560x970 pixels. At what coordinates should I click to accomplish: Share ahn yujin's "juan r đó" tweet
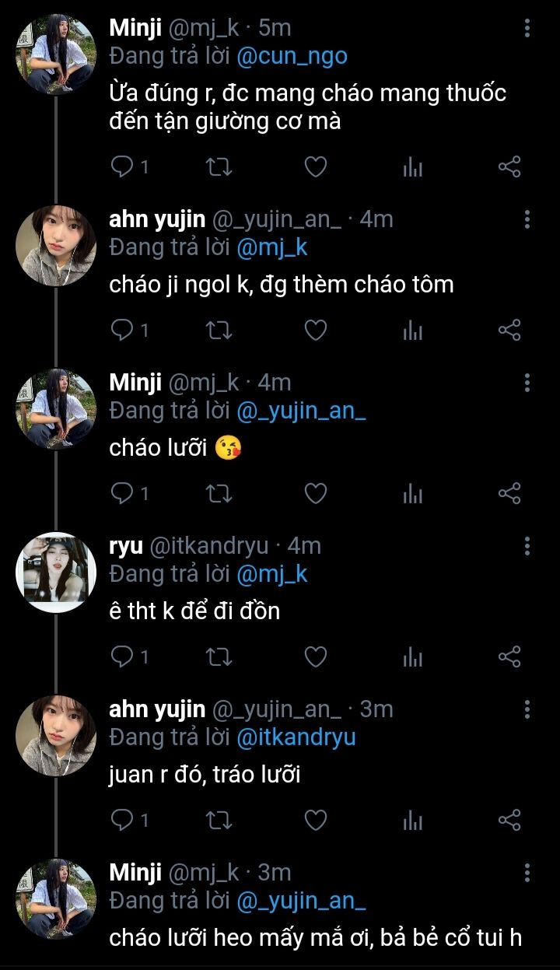click(x=509, y=821)
